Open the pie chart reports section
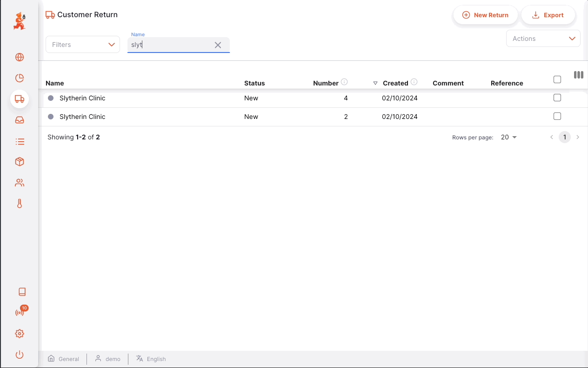This screenshot has width=588, height=368. pos(19,78)
